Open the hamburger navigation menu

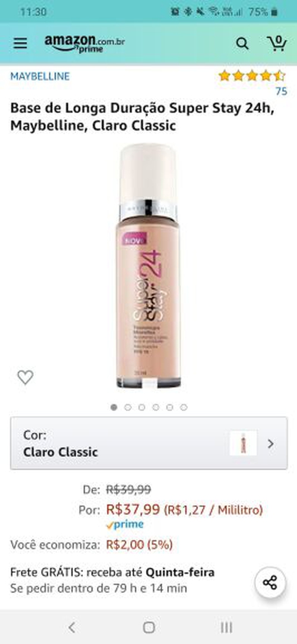tap(20, 43)
